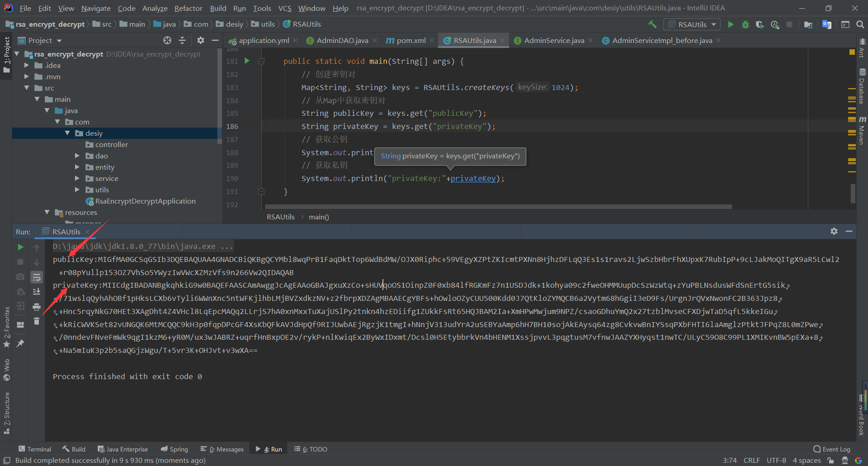Open the profiler run icon

pos(775,24)
